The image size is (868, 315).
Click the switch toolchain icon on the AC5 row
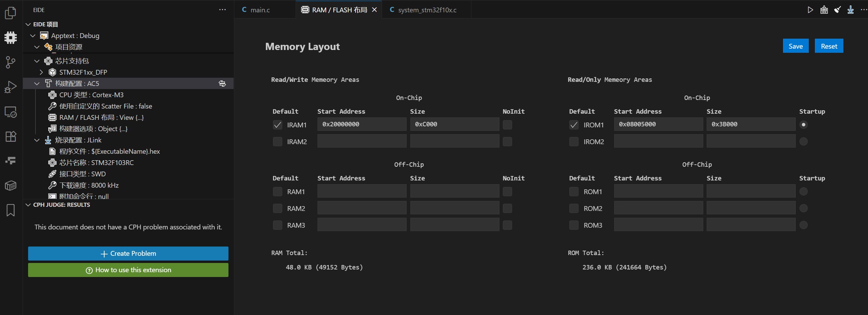click(x=222, y=84)
